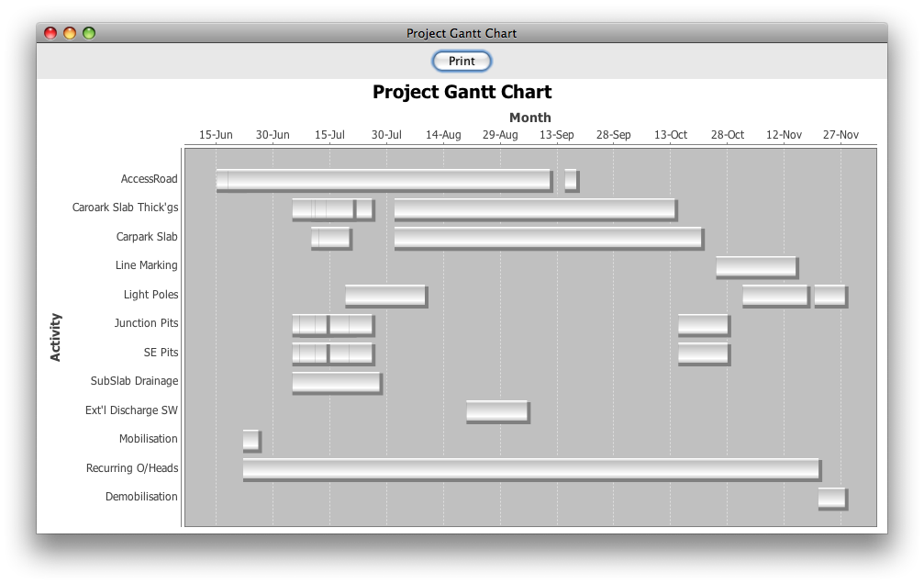Select the long Carpark Slab bar
924x584 pixels.
550,239
